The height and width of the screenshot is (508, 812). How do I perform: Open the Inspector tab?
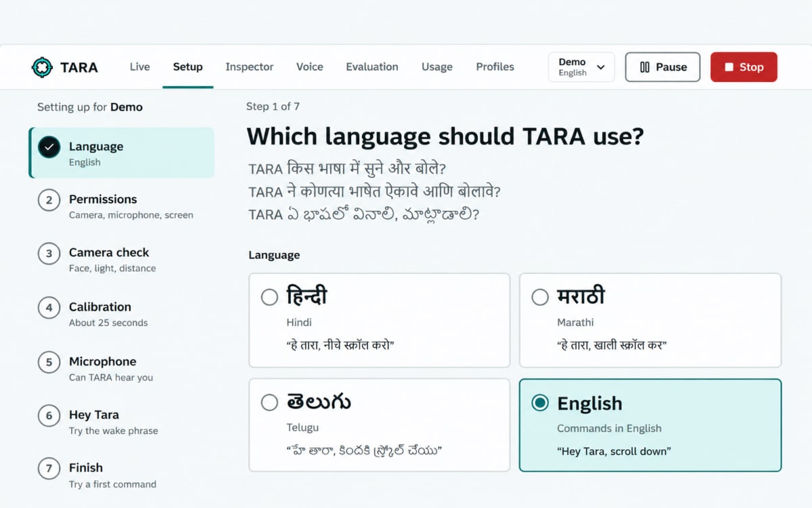tap(250, 67)
